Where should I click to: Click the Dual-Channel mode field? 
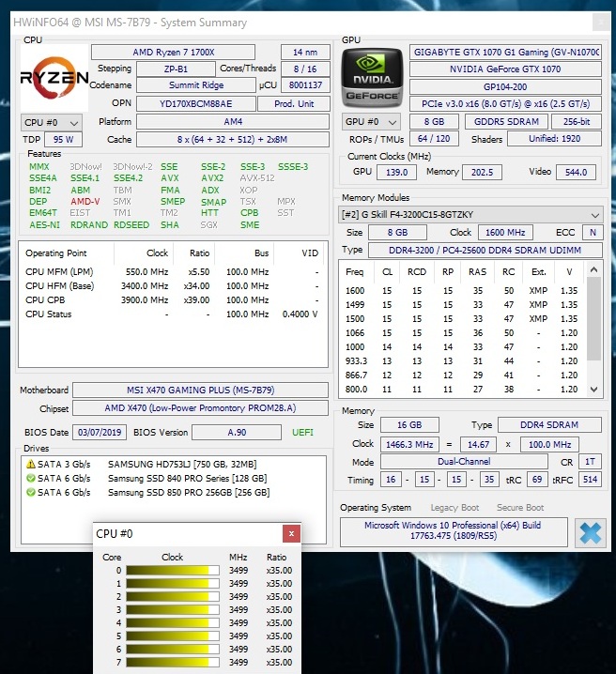click(x=464, y=462)
